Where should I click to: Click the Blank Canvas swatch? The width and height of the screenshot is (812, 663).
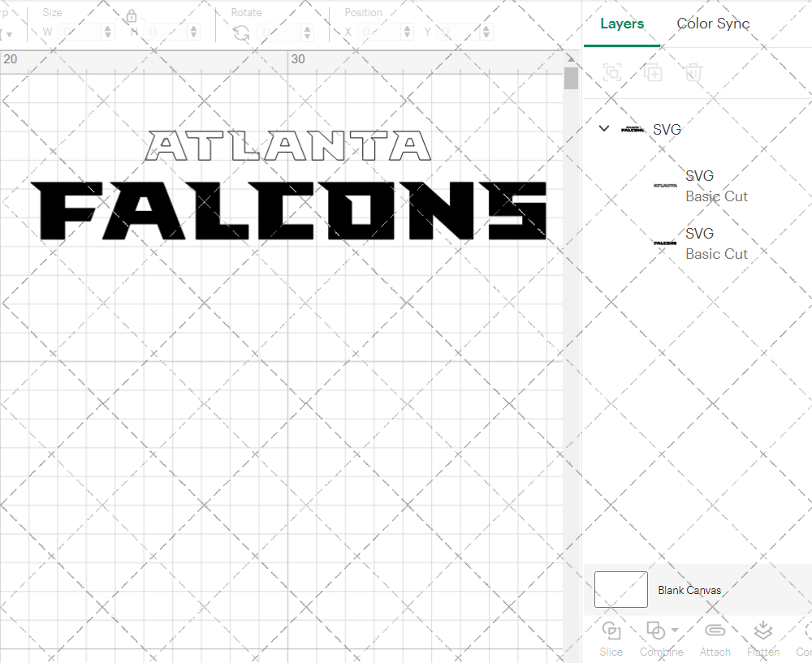621,589
